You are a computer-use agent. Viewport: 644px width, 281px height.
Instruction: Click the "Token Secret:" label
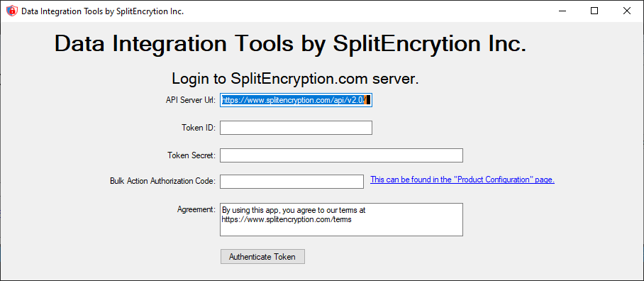point(191,155)
